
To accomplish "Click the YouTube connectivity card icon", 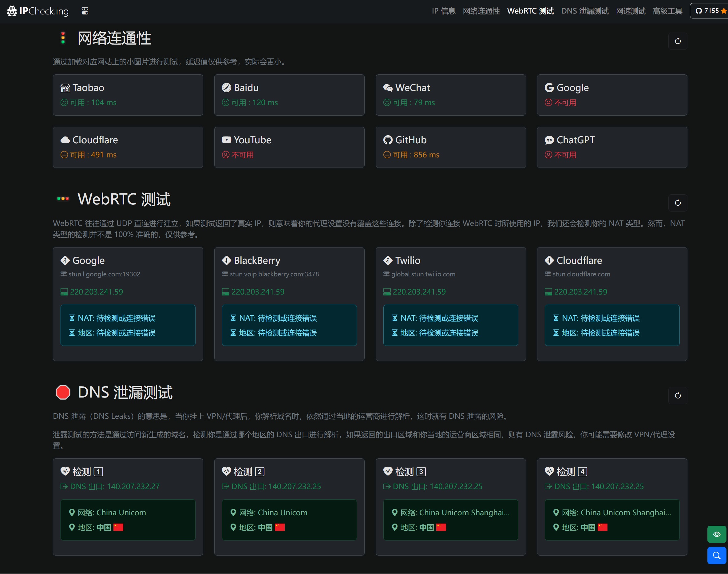I will pos(226,140).
